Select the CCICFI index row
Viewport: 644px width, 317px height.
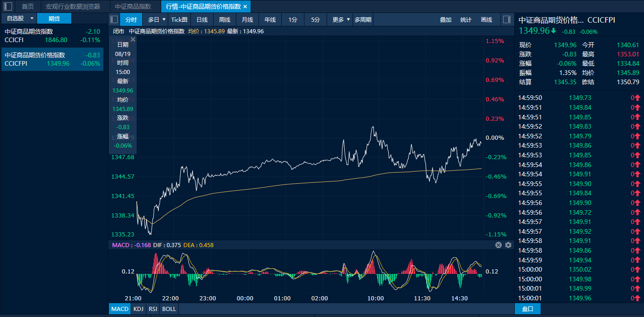[x=52, y=36]
